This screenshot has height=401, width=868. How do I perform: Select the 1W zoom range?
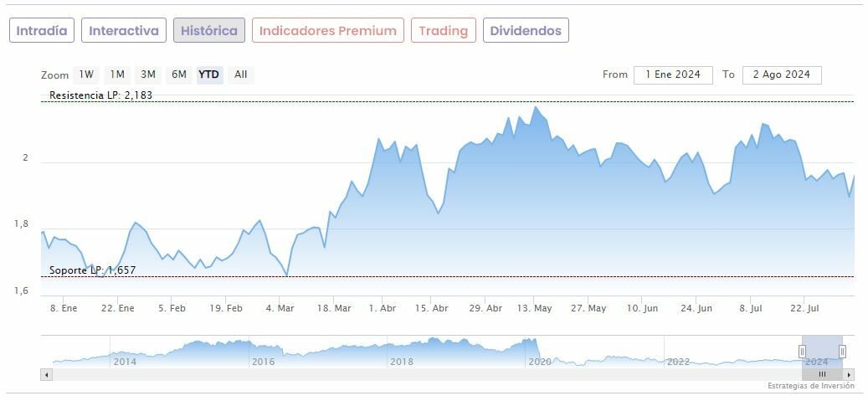[x=86, y=75]
